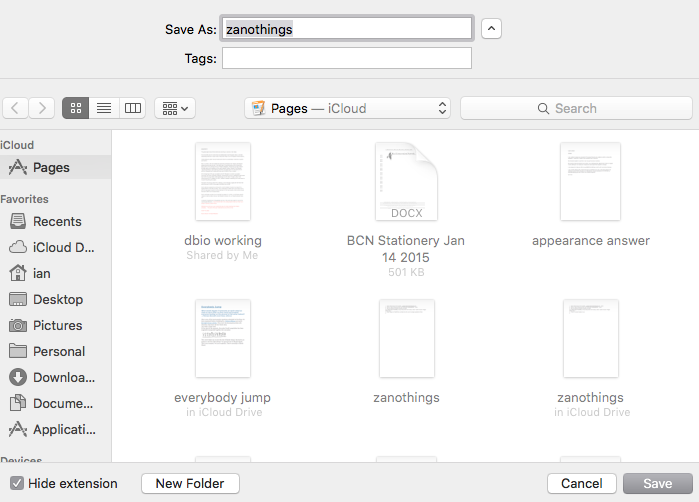
Task: Go forward with the right arrow button
Action: coord(42,108)
